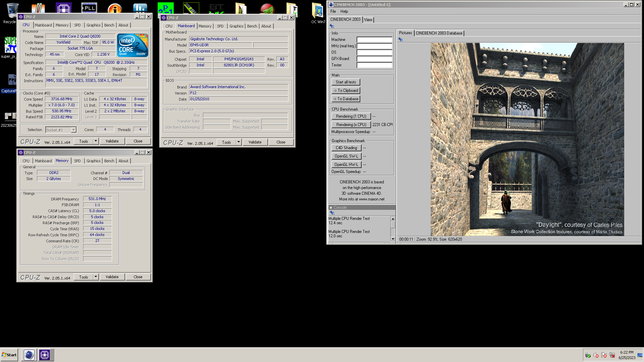
Task: Click console scrollbar down arrow
Action: [393, 239]
